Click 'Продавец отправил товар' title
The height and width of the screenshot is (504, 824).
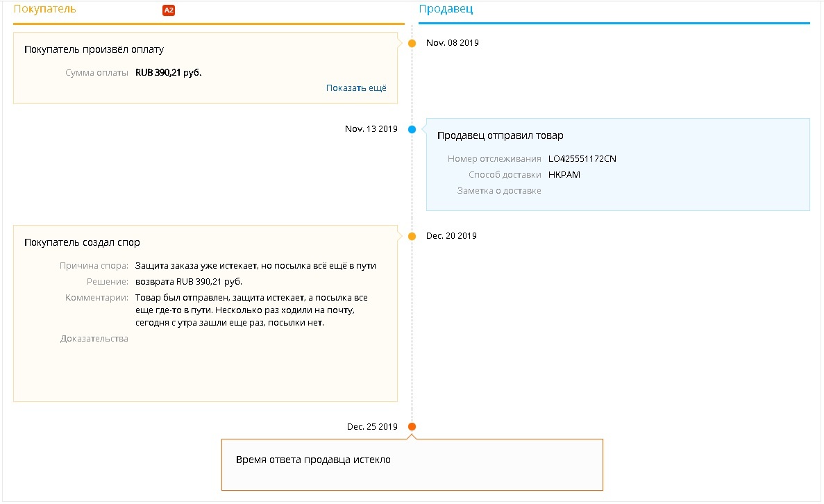(x=501, y=135)
